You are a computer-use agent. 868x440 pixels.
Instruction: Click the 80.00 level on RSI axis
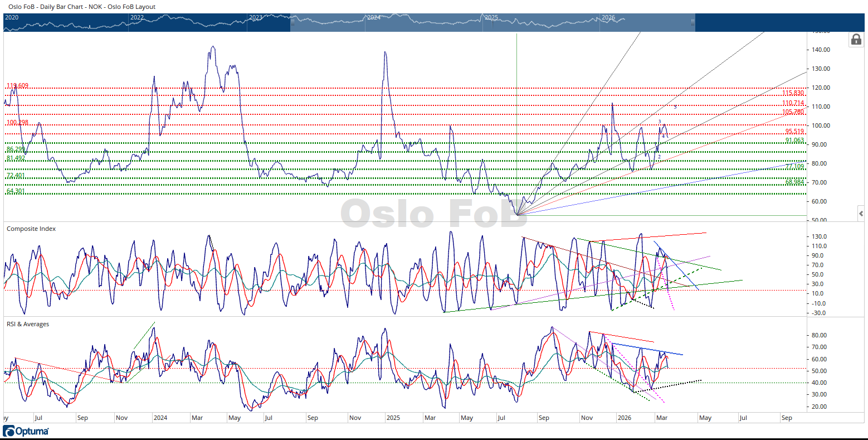pos(819,335)
